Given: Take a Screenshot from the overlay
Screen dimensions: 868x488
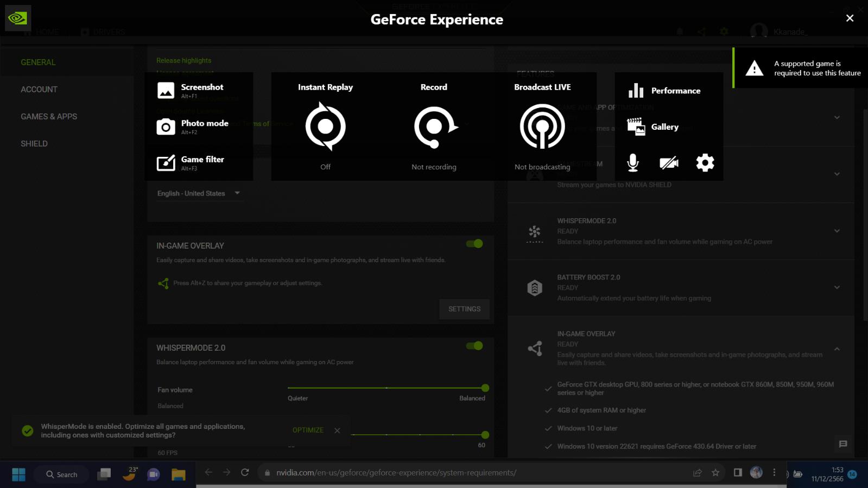Looking at the screenshot, I should (190, 90).
